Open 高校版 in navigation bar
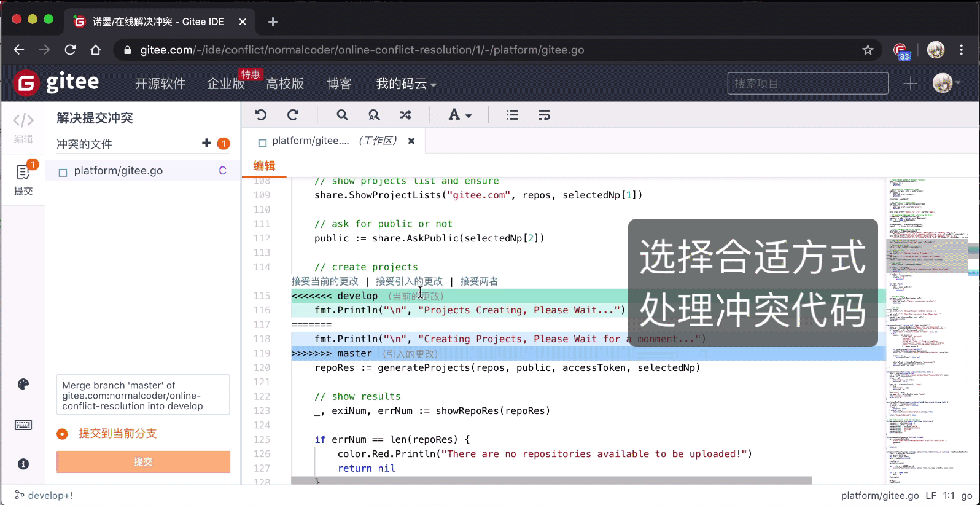Viewport: 980px width, 505px height. point(285,84)
